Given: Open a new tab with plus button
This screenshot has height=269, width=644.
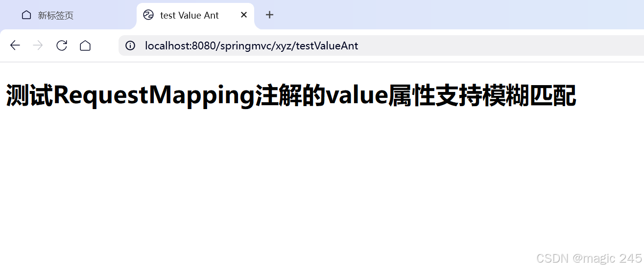Looking at the screenshot, I should [269, 15].
